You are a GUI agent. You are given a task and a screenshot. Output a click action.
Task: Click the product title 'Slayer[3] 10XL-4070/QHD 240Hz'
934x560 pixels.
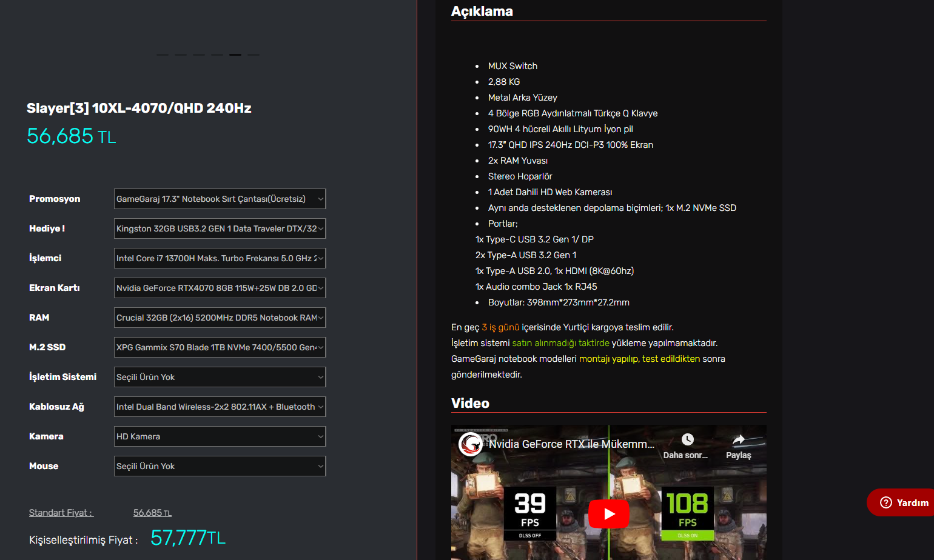(x=139, y=108)
